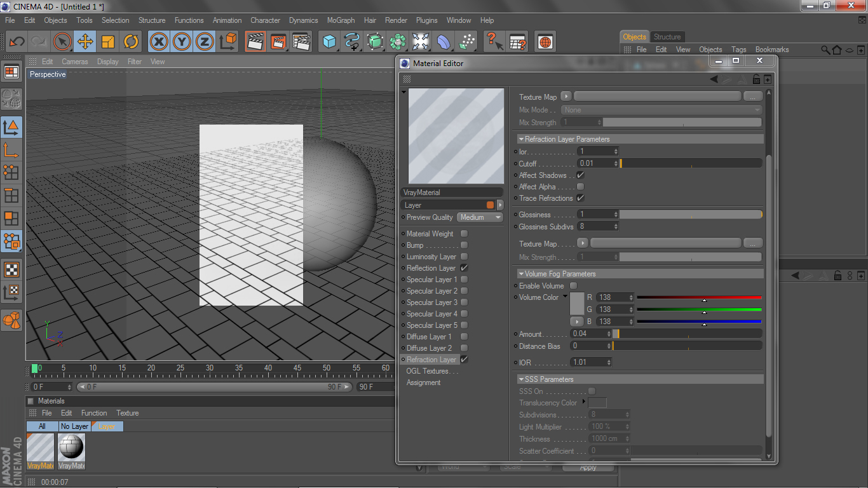Collapse the Refraction Layer Parameters section
Image resolution: width=868 pixels, height=488 pixels.
521,139
